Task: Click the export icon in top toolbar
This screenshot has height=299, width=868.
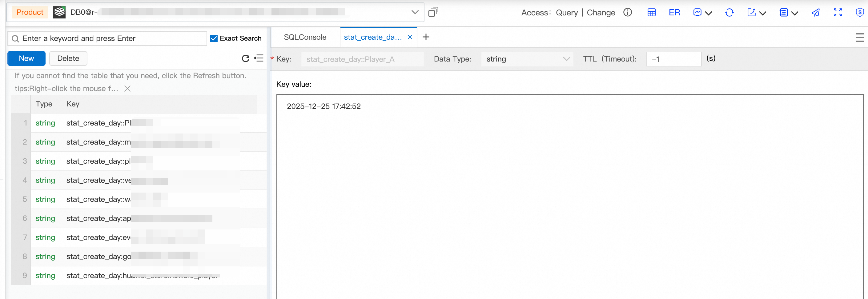Action: tap(751, 12)
